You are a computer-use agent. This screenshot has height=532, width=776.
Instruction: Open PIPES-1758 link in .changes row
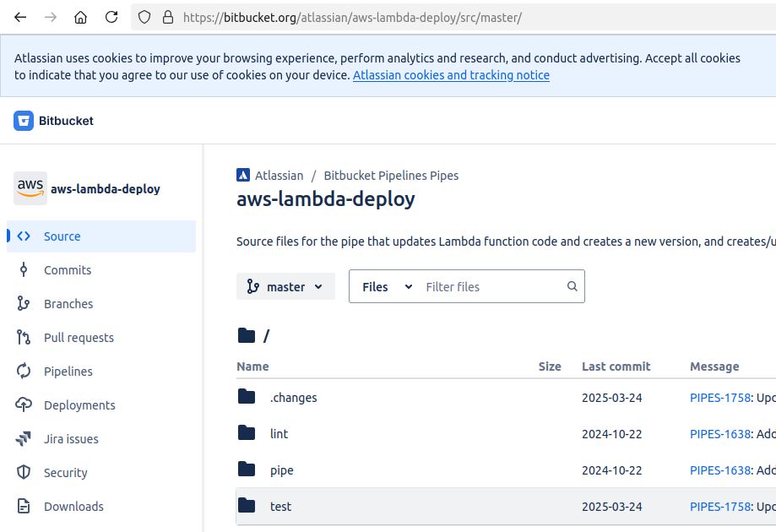720,398
